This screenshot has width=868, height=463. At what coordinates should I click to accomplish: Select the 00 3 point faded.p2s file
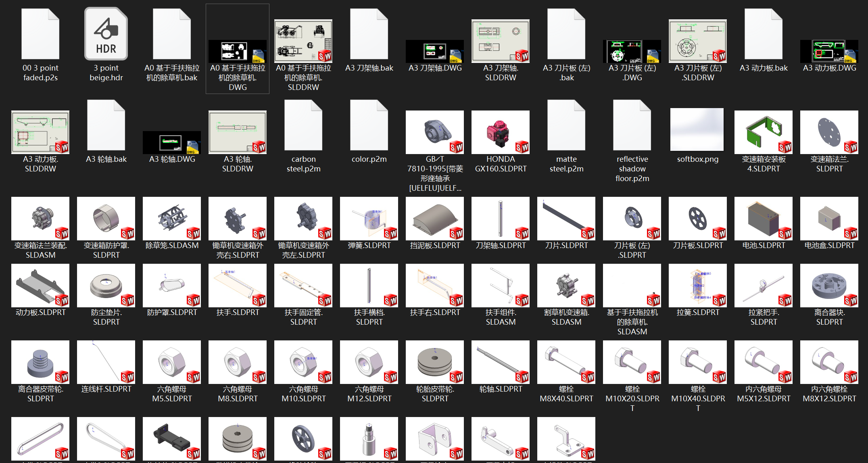tap(40, 34)
